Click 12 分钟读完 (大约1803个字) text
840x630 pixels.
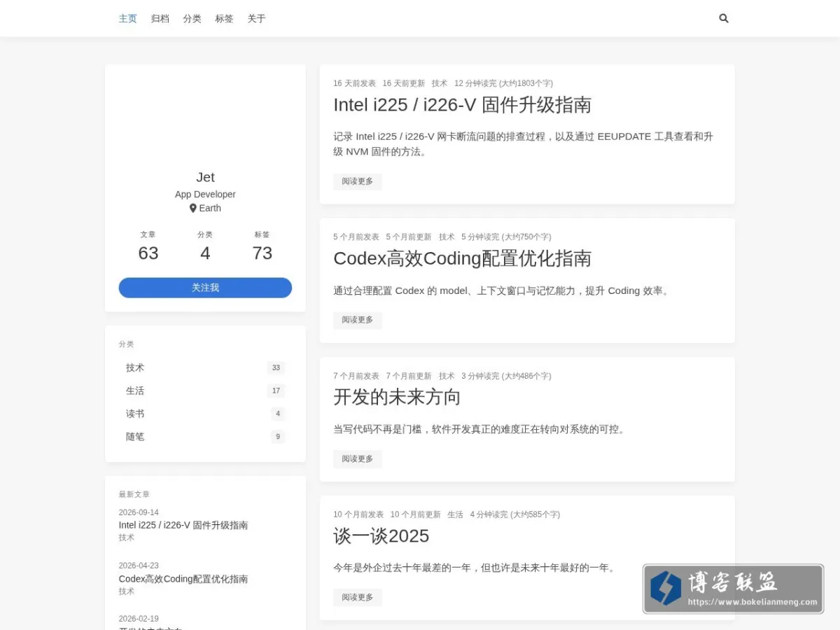coord(503,83)
